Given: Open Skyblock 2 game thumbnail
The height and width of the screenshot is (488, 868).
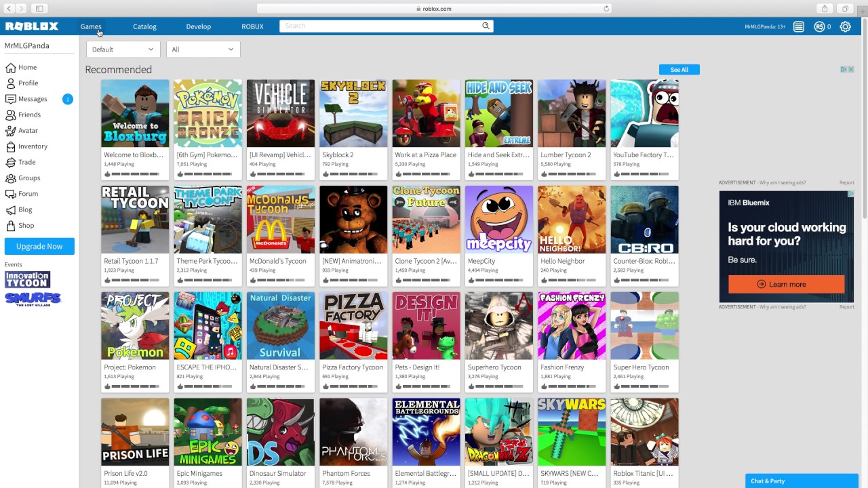Looking at the screenshot, I should click(353, 113).
